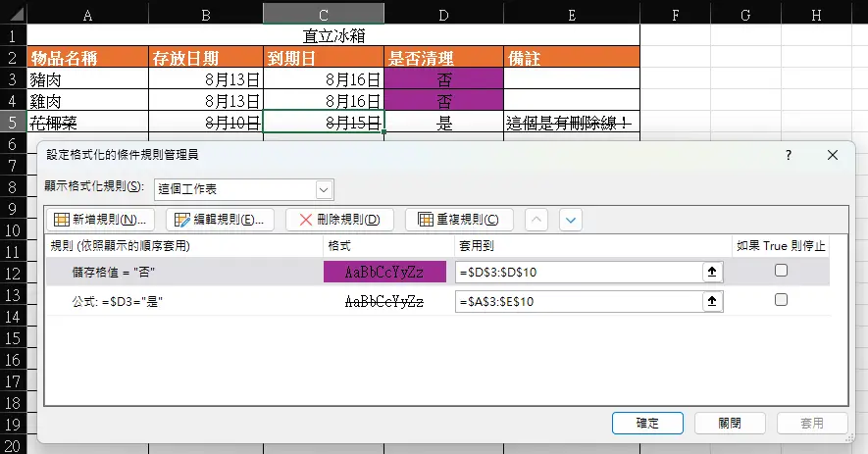Select row 3 header
This screenshot has width=868, height=454.
pos(14,79)
